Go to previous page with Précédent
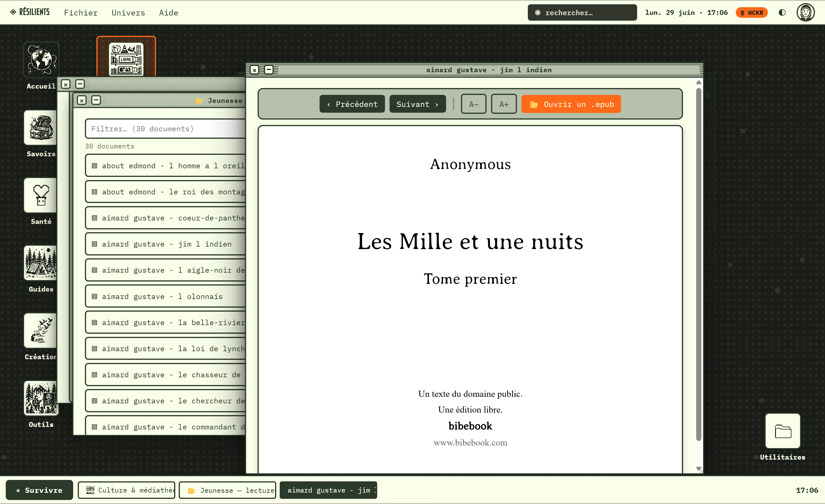Viewport: 825px width, 504px height. pos(352,104)
